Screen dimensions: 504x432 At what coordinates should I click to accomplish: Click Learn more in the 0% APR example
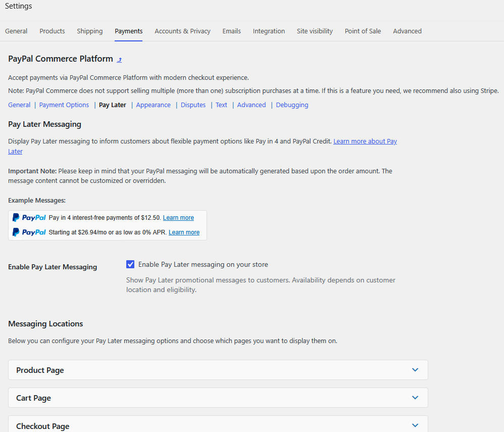[x=184, y=232]
